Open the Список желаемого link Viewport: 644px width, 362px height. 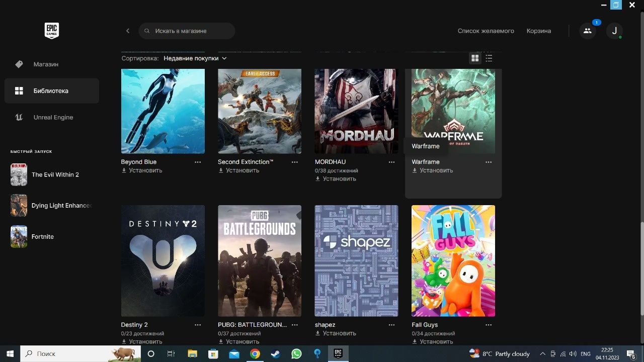coord(486,31)
